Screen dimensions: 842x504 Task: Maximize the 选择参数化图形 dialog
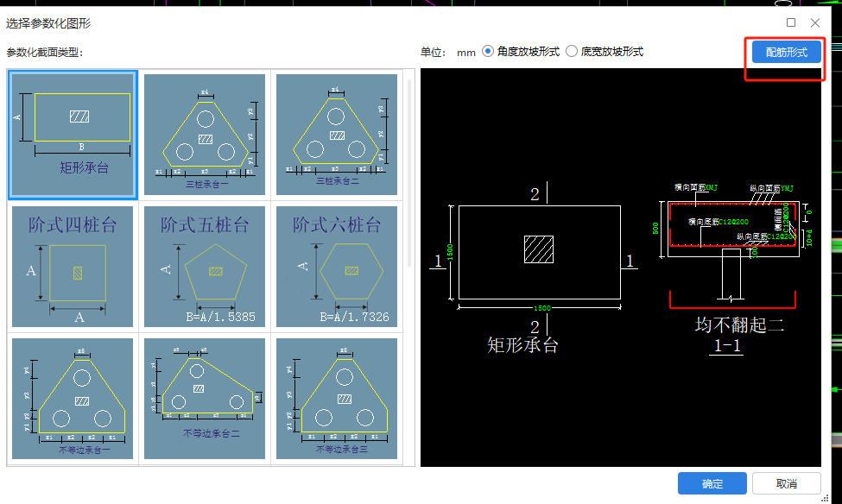click(x=791, y=22)
